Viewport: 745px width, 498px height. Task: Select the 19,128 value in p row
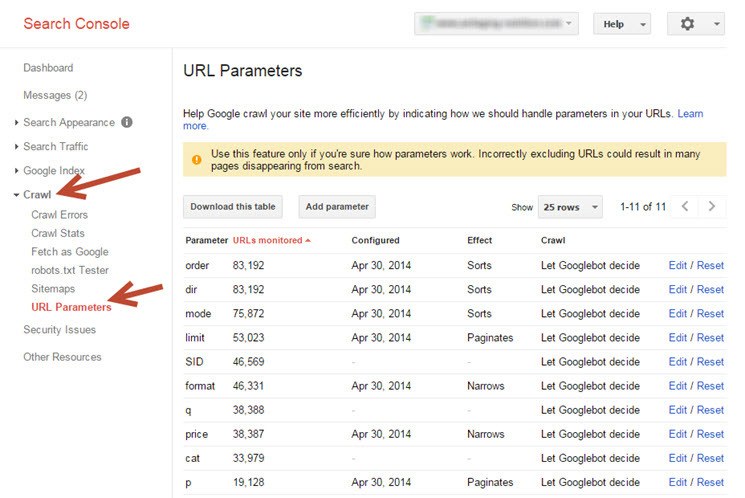(x=248, y=482)
